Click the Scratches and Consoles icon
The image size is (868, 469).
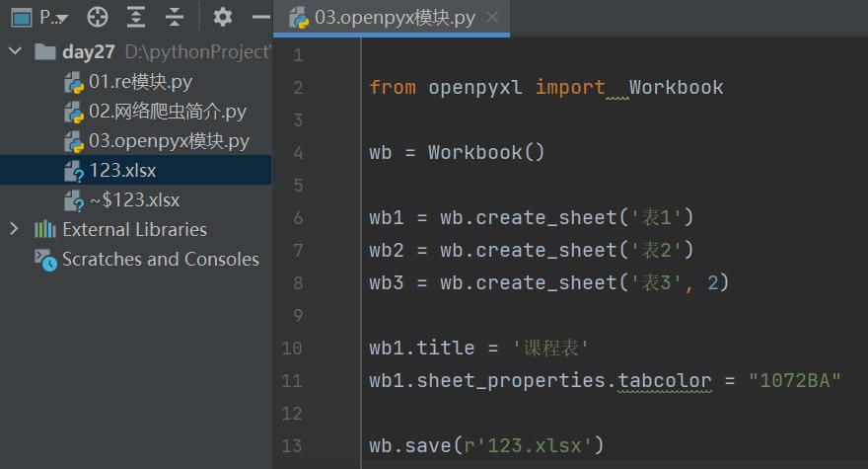(x=45, y=260)
